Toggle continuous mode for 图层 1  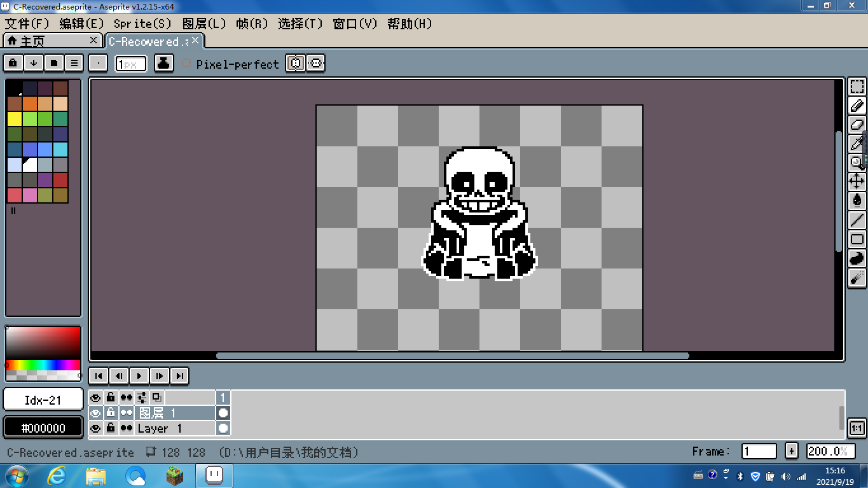coord(127,413)
